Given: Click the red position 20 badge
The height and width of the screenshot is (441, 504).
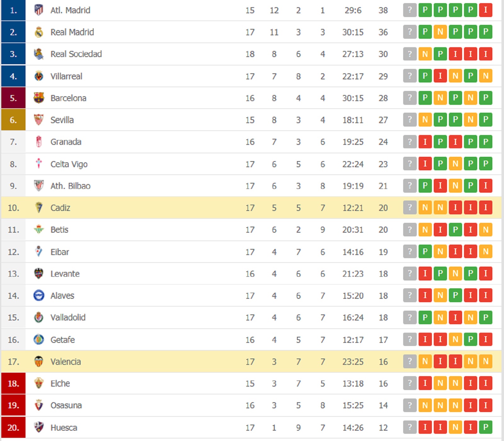Looking at the screenshot, I should click(x=13, y=427).
